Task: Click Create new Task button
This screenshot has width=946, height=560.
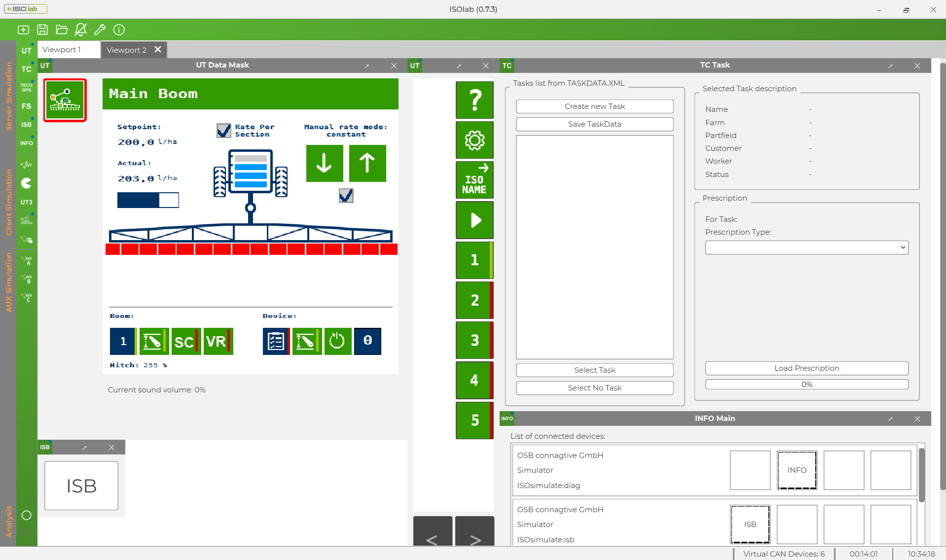Action: 595,106
